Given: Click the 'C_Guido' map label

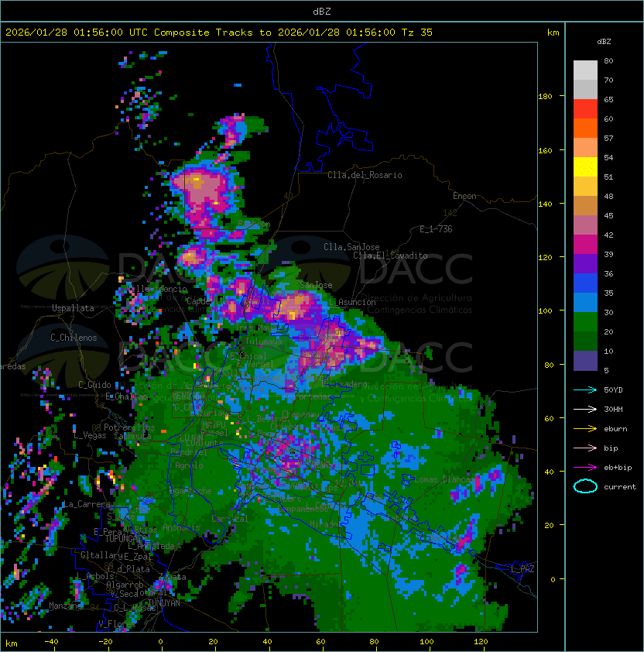Looking at the screenshot, I should [x=94, y=385].
